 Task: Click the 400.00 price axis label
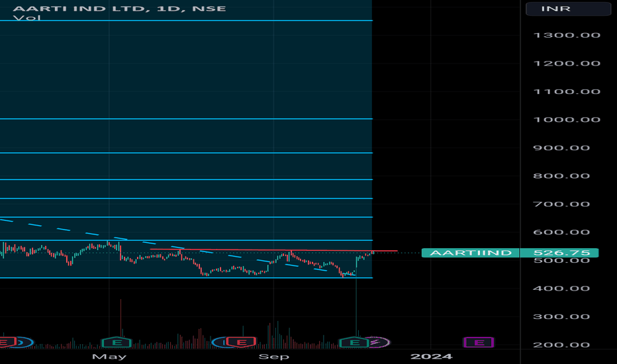561,289
